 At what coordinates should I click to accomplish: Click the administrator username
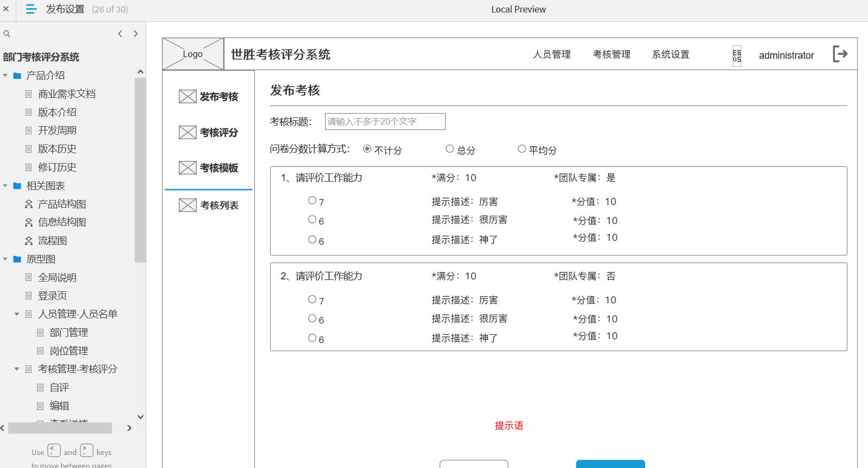coord(786,55)
